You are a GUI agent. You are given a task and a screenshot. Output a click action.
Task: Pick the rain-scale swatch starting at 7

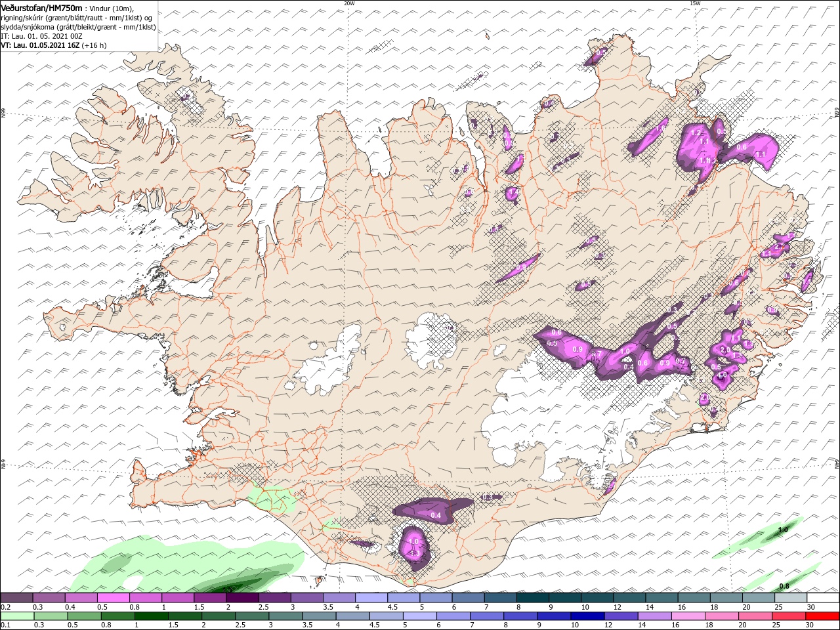click(488, 616)
